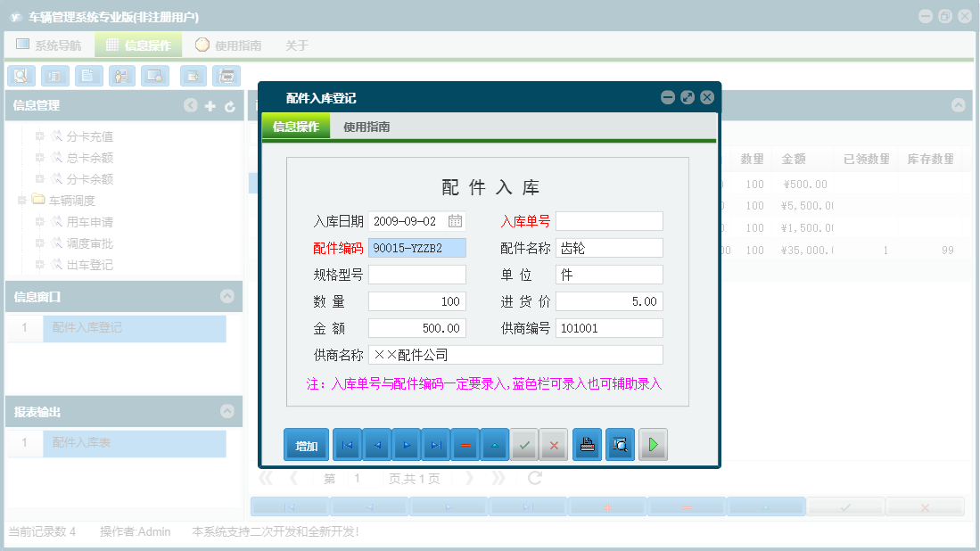980x551 pixels.
Task: Click the 配件名称 input showing 齿轮
Action: [x=609, y=248]
